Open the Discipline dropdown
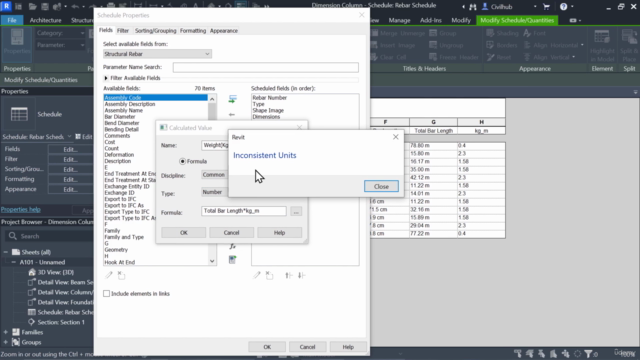Image resolution: width=640 pixels, height=360 pixels. click(x=214, y=175)
